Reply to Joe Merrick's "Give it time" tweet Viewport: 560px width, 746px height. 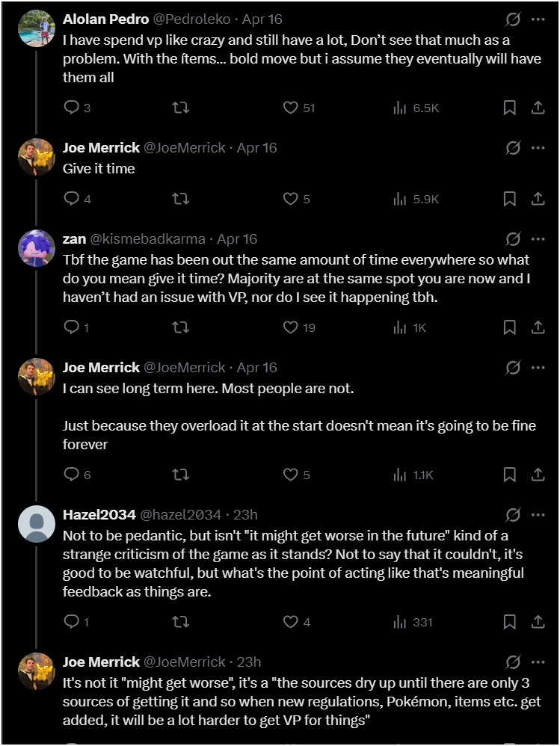[72, 198]
